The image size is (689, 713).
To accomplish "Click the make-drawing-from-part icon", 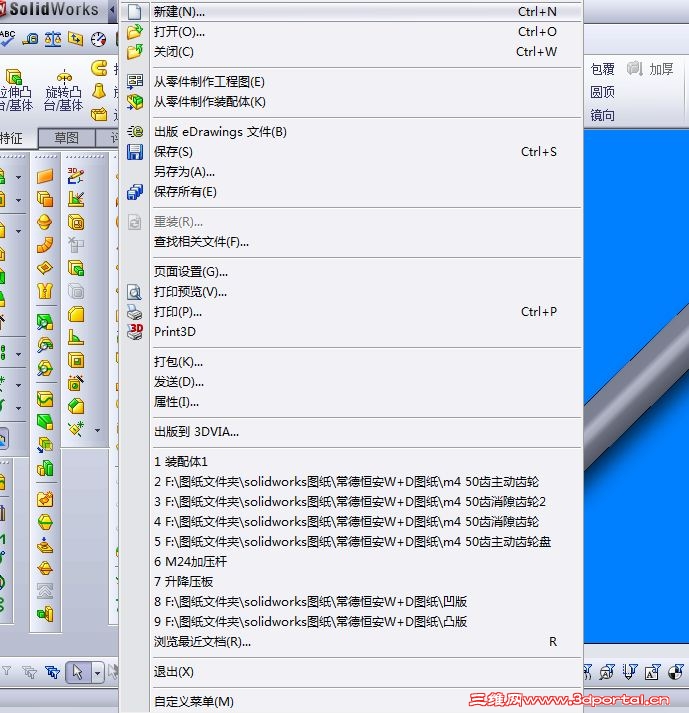I will (135, 82).
